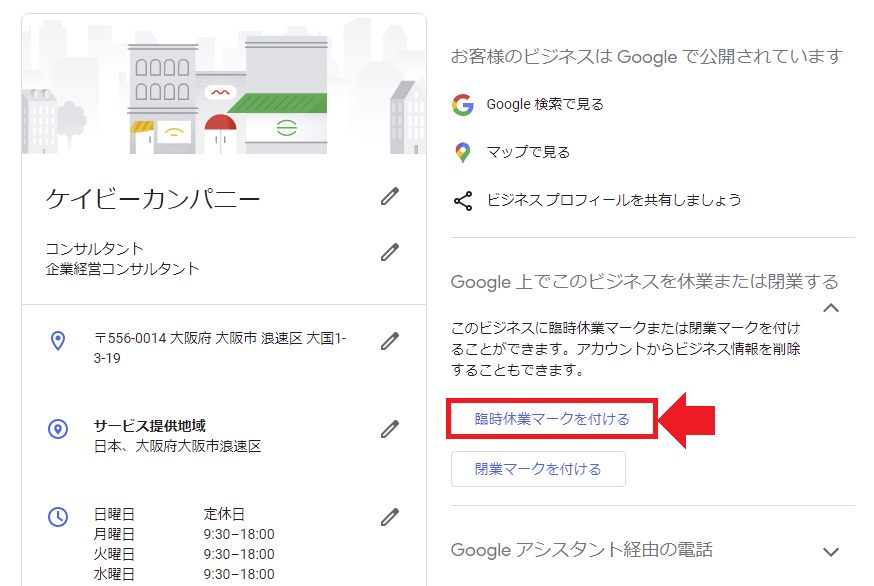The width and height of the screenshot is (874, 586).
Task: Click the サービス提供地域 heading
Action: 149,426
